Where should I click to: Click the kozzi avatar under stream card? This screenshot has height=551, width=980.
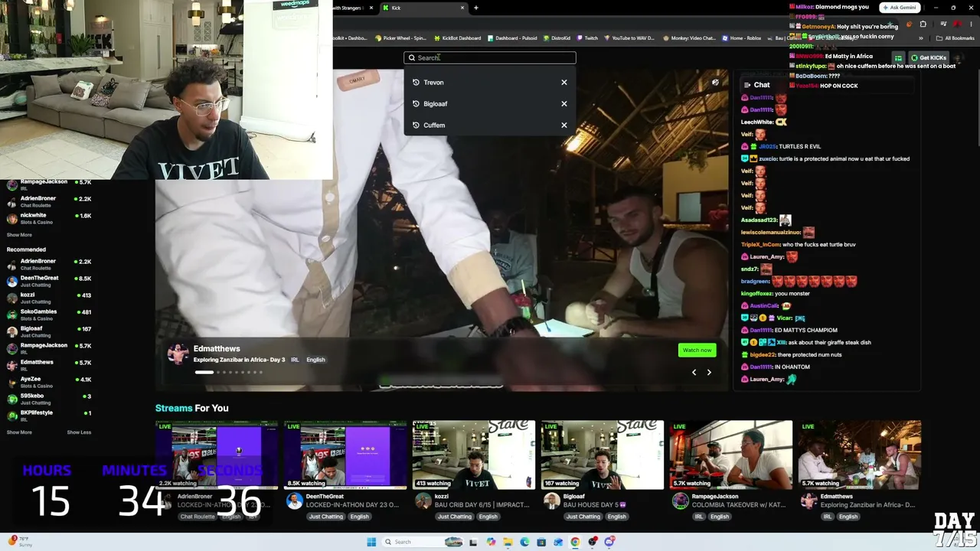pyautogui.click(x=423, y=500)
